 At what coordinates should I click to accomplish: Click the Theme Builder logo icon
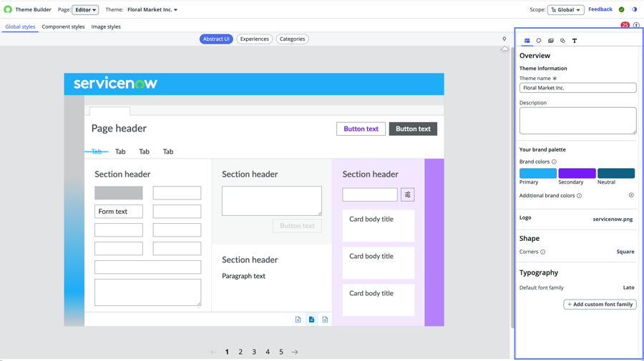(x=8, y=9)
